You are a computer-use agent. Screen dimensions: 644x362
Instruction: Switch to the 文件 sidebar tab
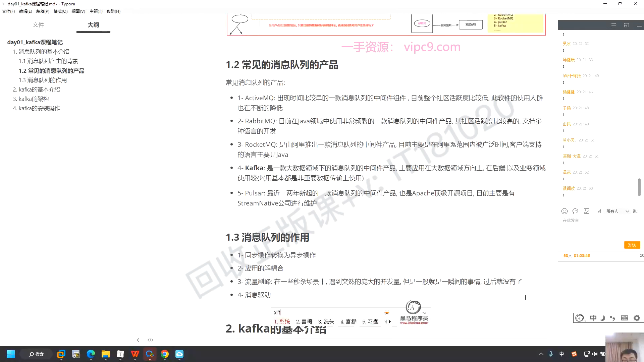click(x=38, y=25)
